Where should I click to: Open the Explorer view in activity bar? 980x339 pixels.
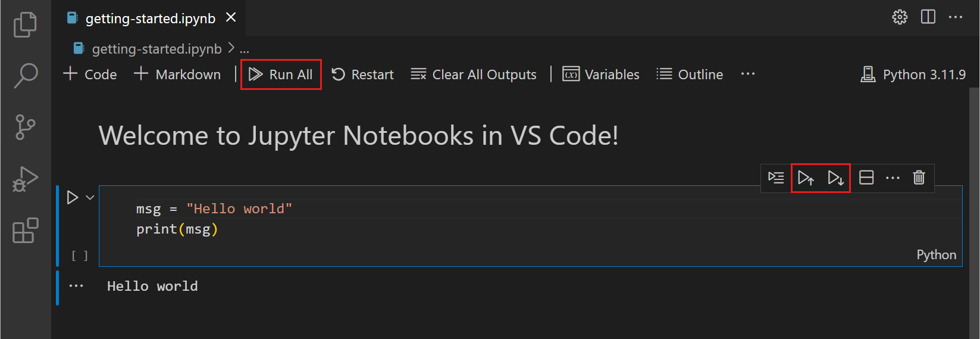[x=25, y=24]
